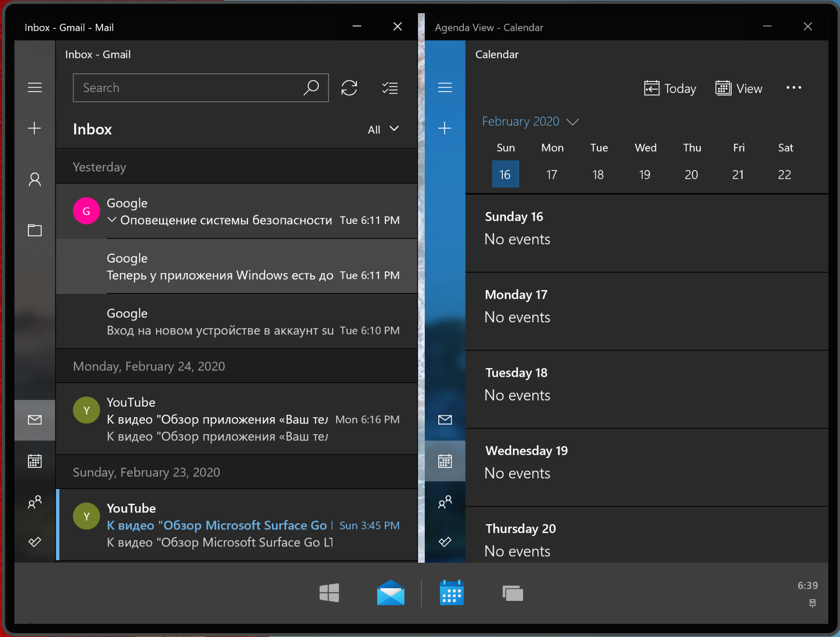Click the Calendar app taskbar icon
The width and height of the screenshot is (840, 637).
452,593
